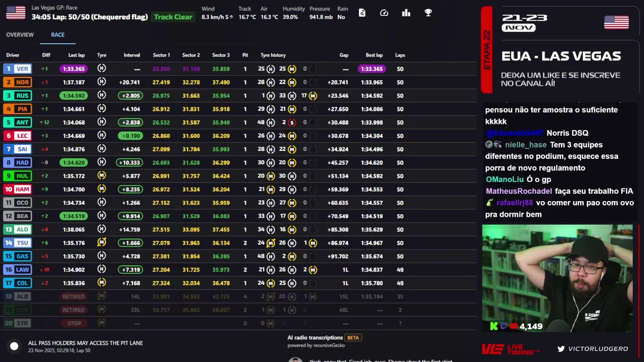Click the RUS driver badge
The width and height of the screenshot is (644, 362).
(x=18, y=96)
